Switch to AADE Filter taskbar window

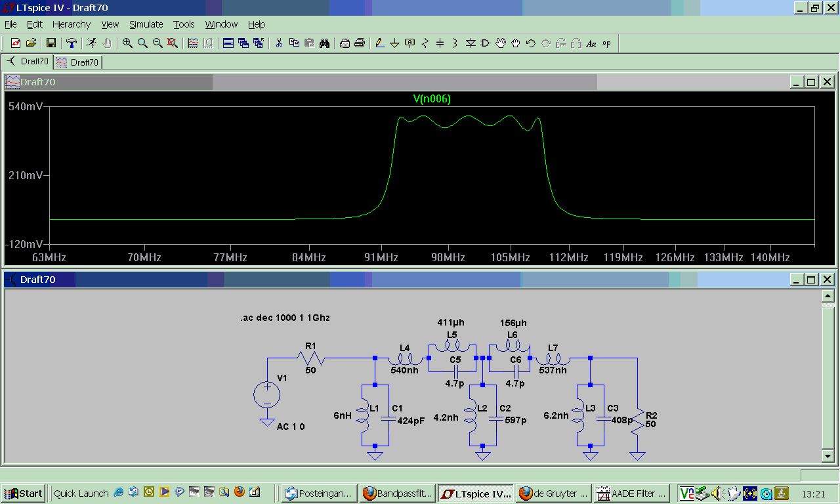(x=631, y=493)
